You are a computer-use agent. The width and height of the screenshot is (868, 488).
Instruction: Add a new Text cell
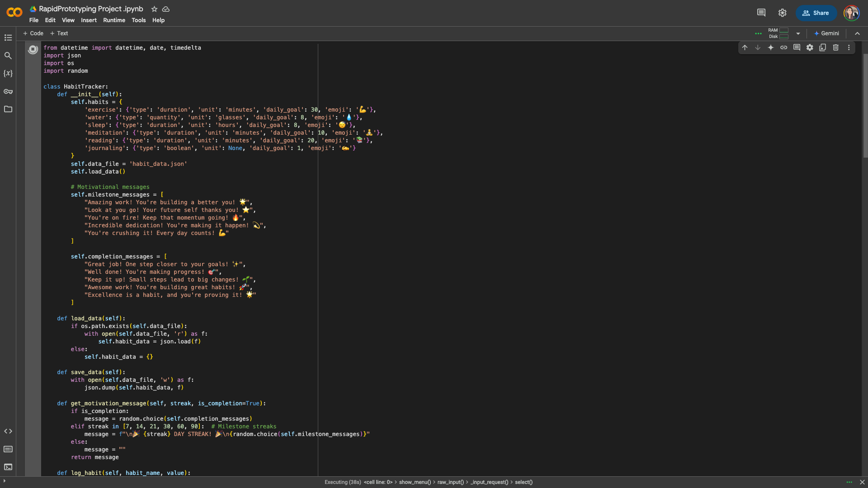59,33
